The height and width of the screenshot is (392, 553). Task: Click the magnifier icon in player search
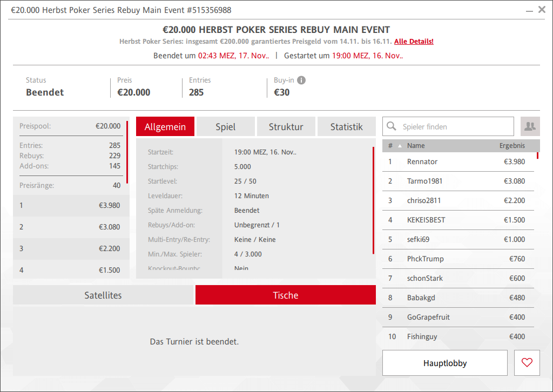coord(392,127)
